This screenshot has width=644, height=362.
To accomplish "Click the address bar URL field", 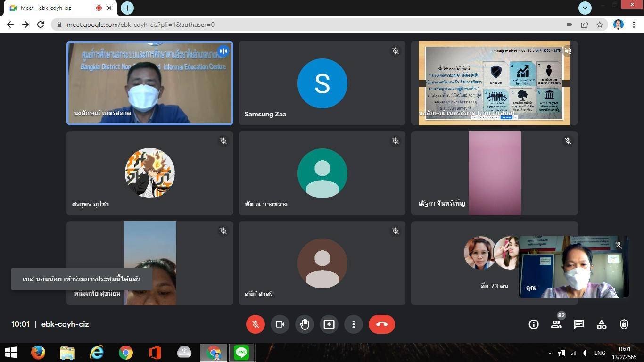I will tap(283, 25).
